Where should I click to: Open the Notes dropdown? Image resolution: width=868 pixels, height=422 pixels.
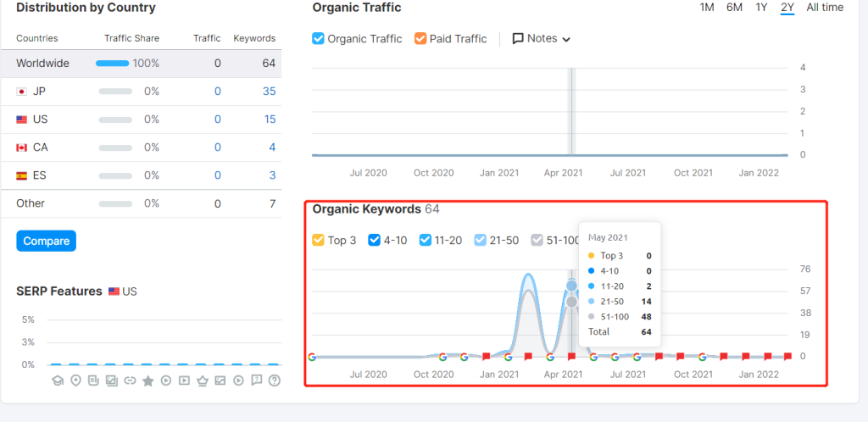click(x=542, y=39)
